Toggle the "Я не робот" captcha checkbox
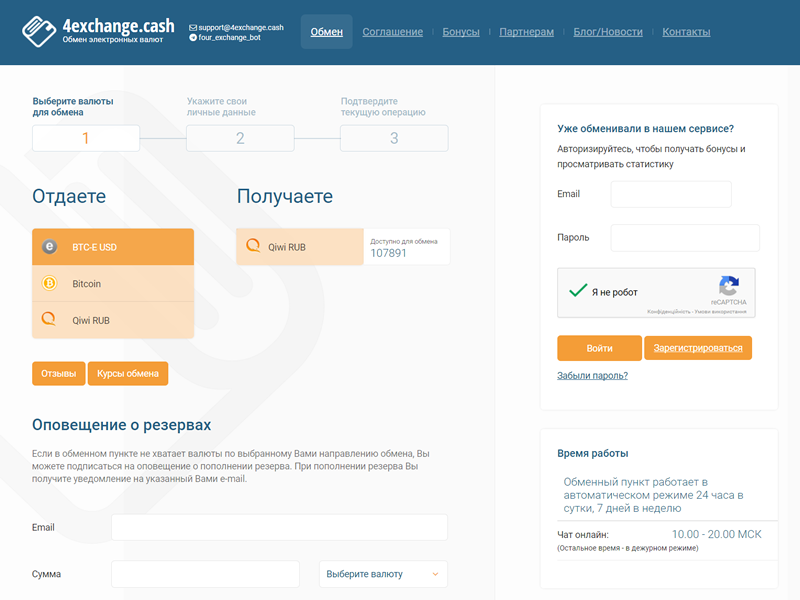800x600 pixels. [577, 292]
